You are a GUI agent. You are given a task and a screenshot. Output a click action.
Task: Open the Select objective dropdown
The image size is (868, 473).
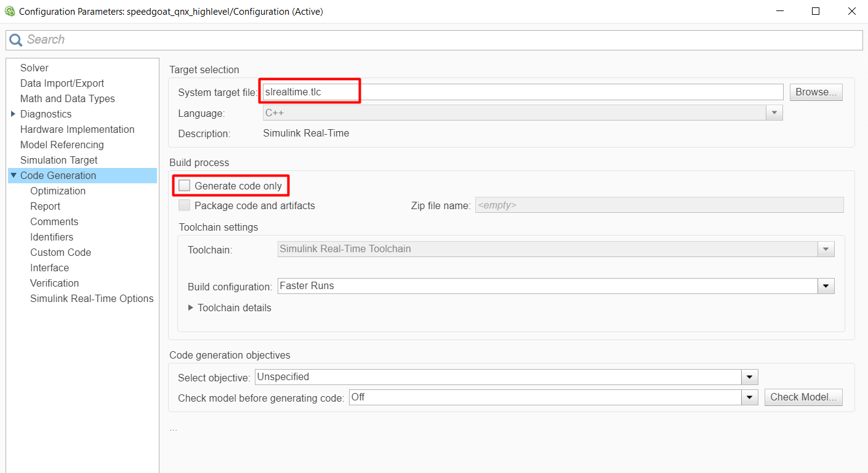(749, 377)
